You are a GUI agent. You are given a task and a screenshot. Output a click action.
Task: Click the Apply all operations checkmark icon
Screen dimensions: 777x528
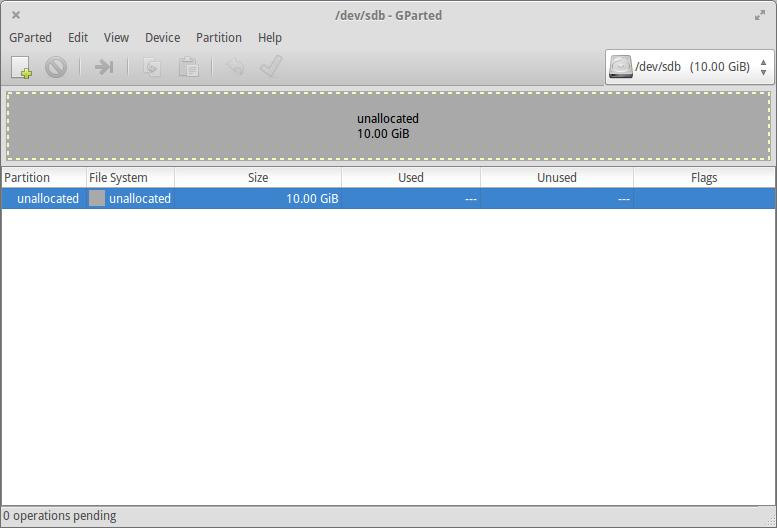[x=270, y=67]
